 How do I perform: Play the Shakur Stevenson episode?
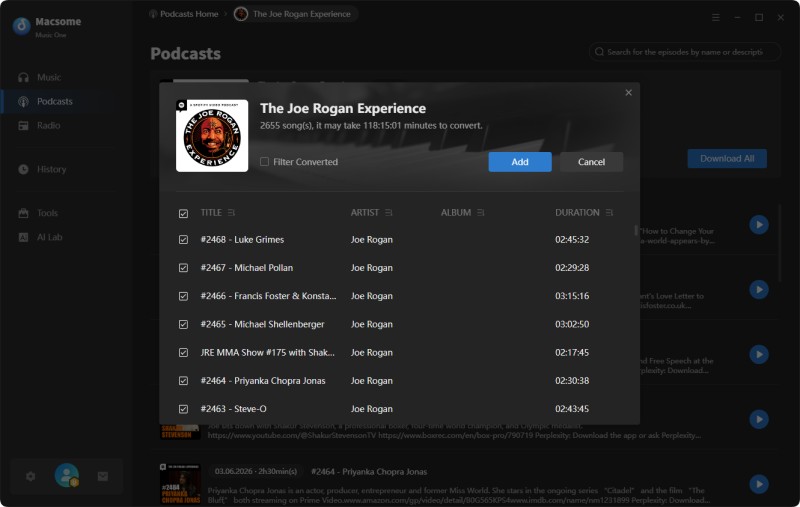(759, 419)
